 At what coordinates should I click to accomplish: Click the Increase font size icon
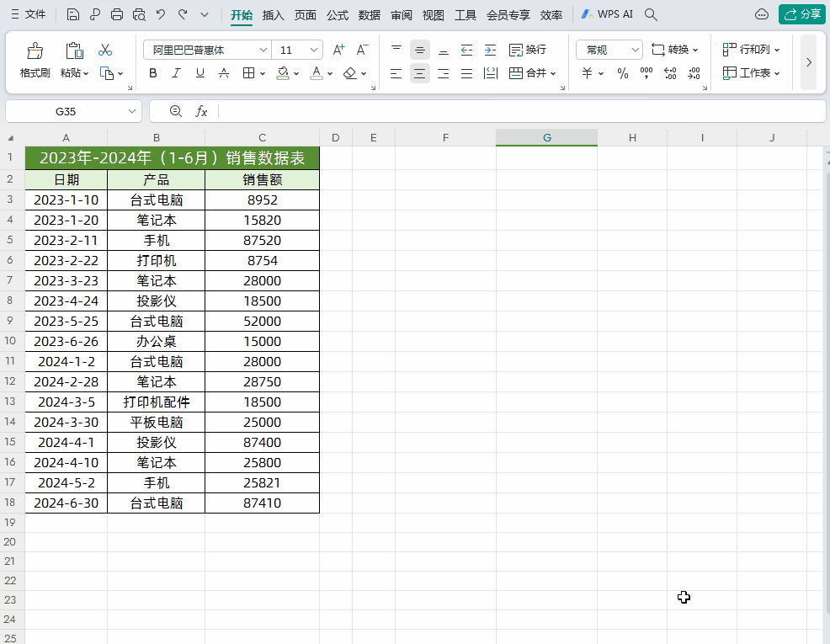click(338, 51)
